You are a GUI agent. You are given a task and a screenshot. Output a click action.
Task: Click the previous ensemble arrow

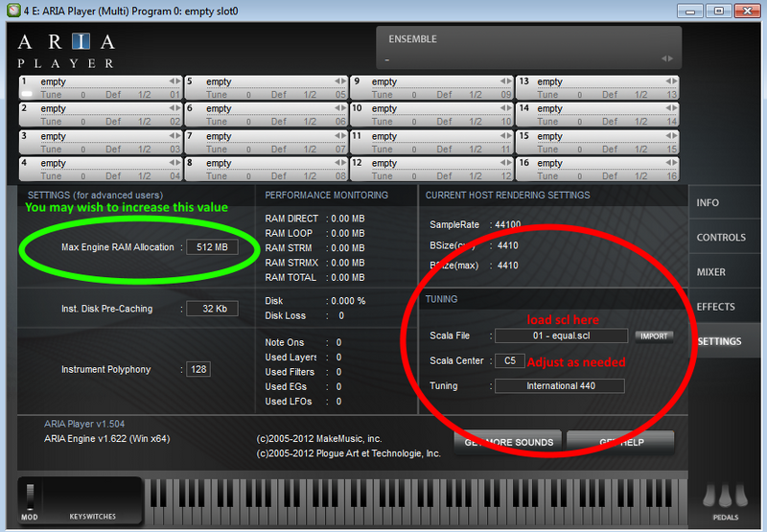(664, 58)
